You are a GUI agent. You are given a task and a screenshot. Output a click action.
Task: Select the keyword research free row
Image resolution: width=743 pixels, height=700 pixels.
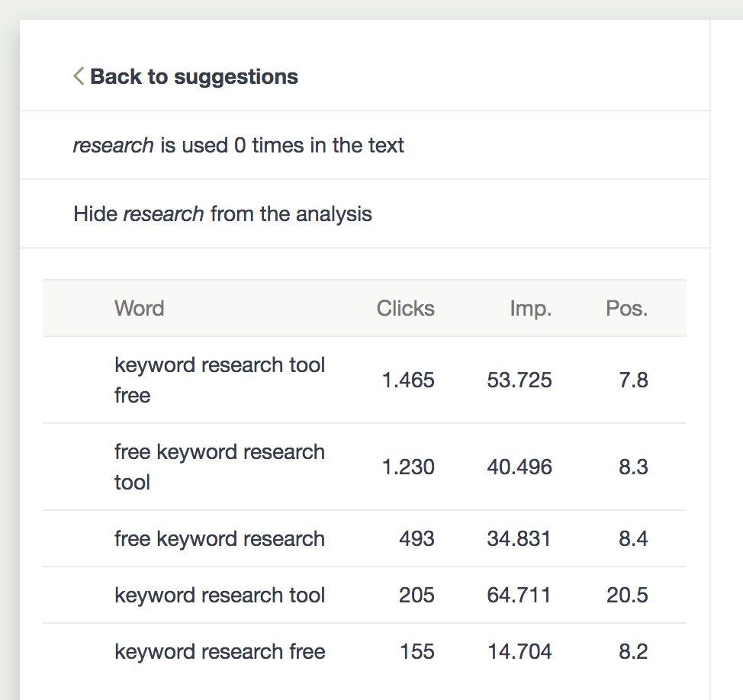[x=220, y=651]
